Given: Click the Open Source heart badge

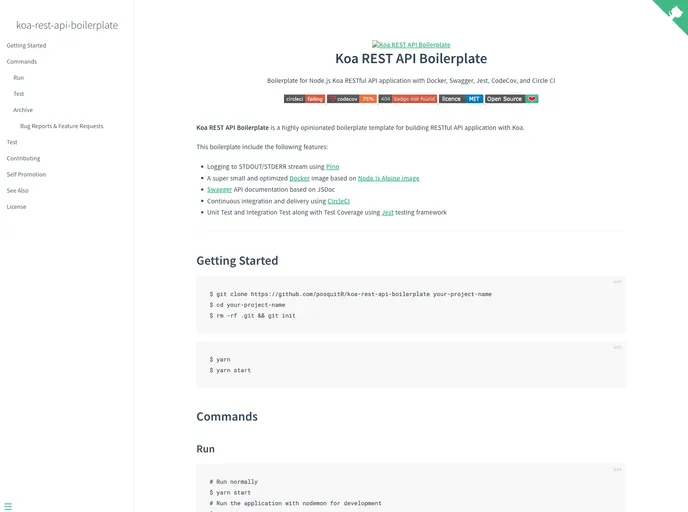Looking at the screenshot, I should click(x=512, y=99).
